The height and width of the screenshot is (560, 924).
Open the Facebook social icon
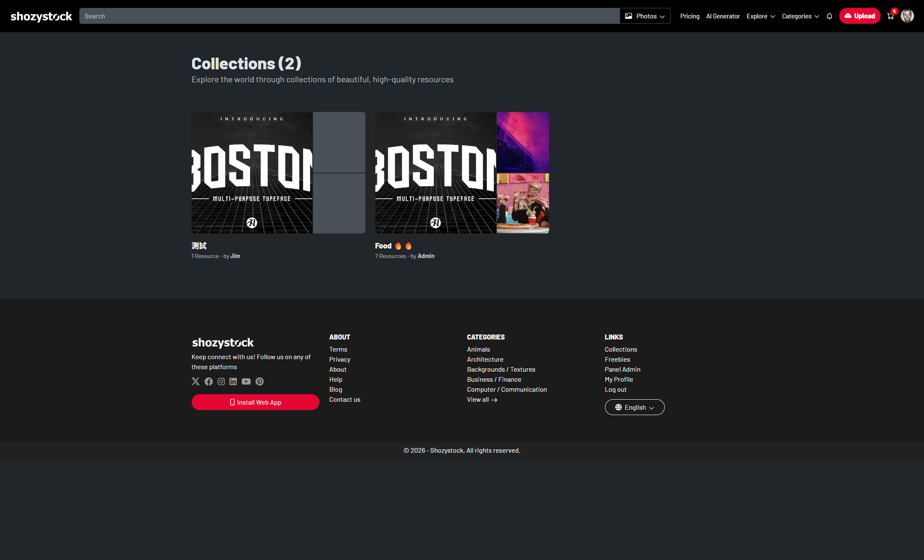click(209, 381)
